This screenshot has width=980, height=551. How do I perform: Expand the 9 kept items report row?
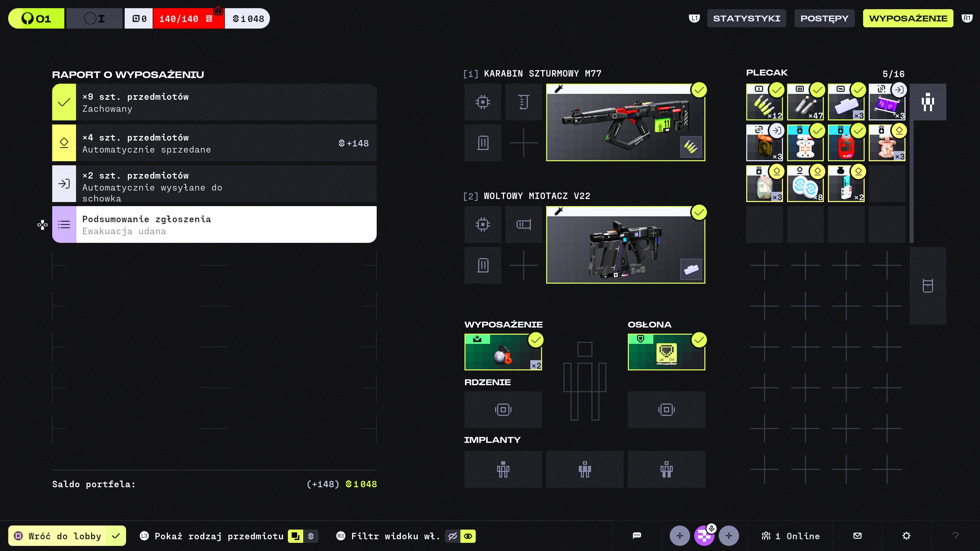(214, 102)
